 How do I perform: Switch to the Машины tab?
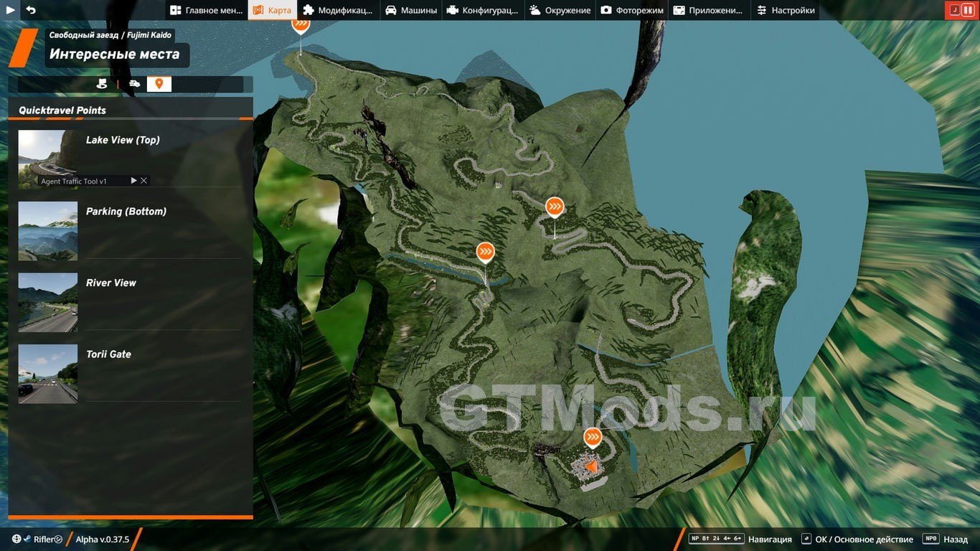coord(411,10)
